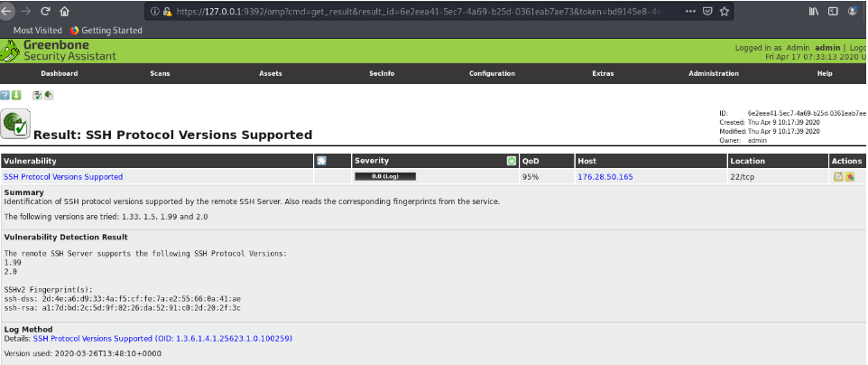Click the admin username link
The image size is (868, 365).
(827, 48)
